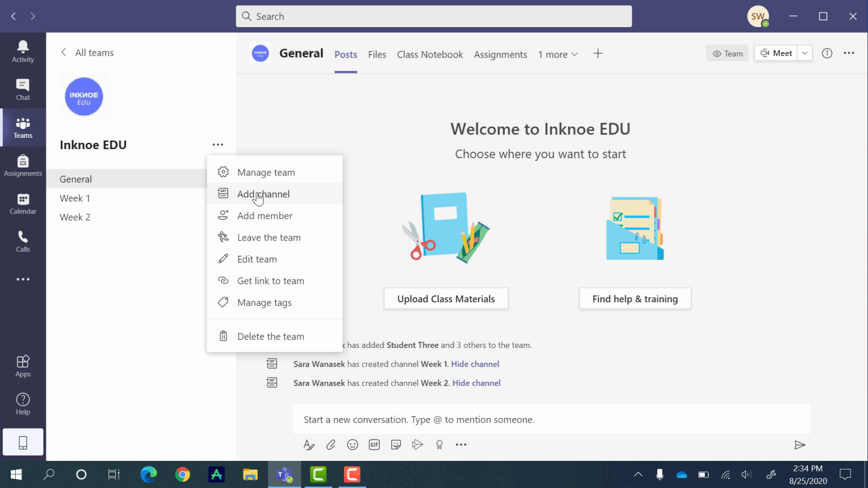Open Windows taskbar search

click(x=49, y=474)
